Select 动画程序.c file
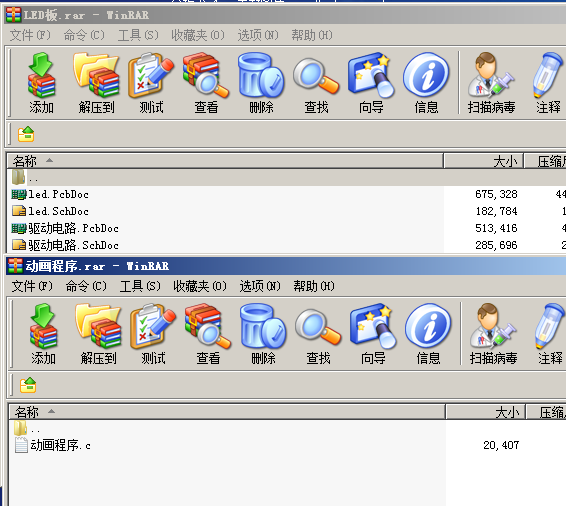The image size is (566, 506). (52, 445)
